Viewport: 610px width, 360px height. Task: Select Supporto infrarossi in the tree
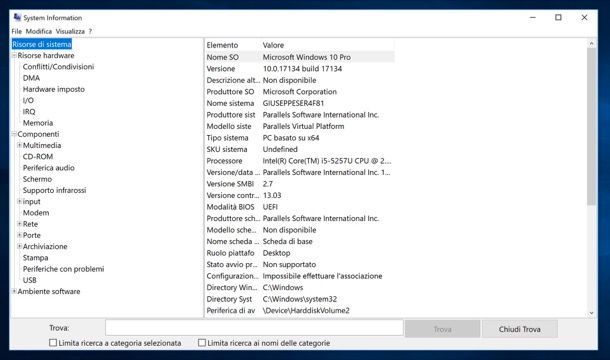[54, 190]
